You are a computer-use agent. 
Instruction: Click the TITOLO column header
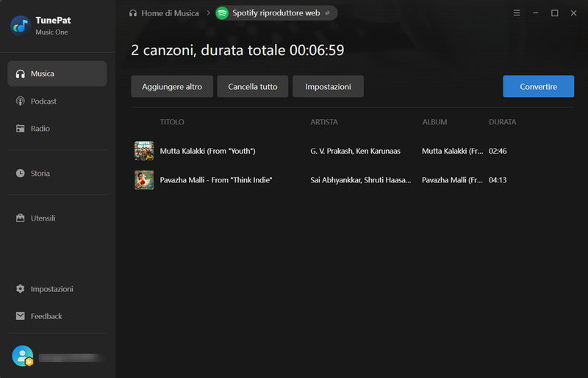click(x=172, y=122)
